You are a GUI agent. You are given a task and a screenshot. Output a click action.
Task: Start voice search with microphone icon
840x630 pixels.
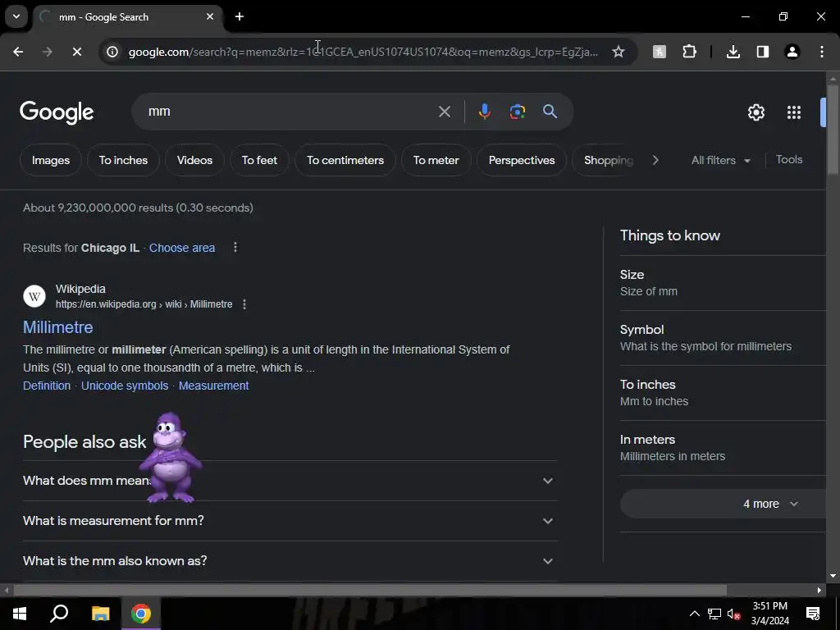click(x=484, y=112)
